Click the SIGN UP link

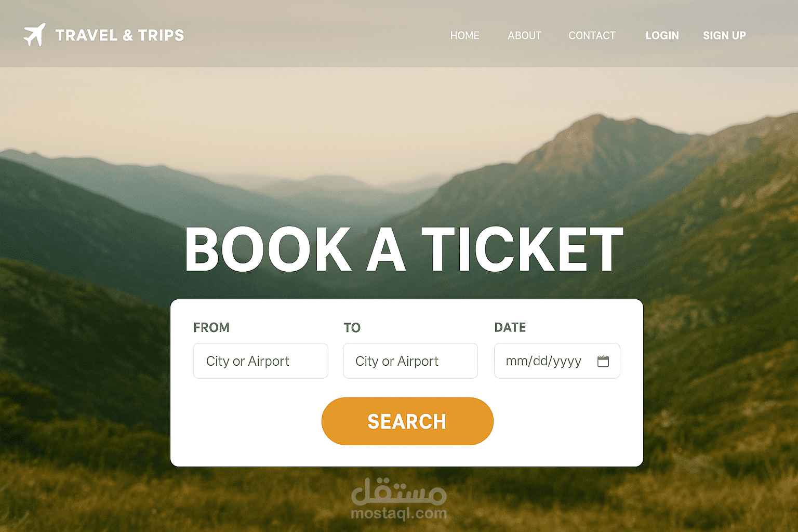(x=724, y=35)
